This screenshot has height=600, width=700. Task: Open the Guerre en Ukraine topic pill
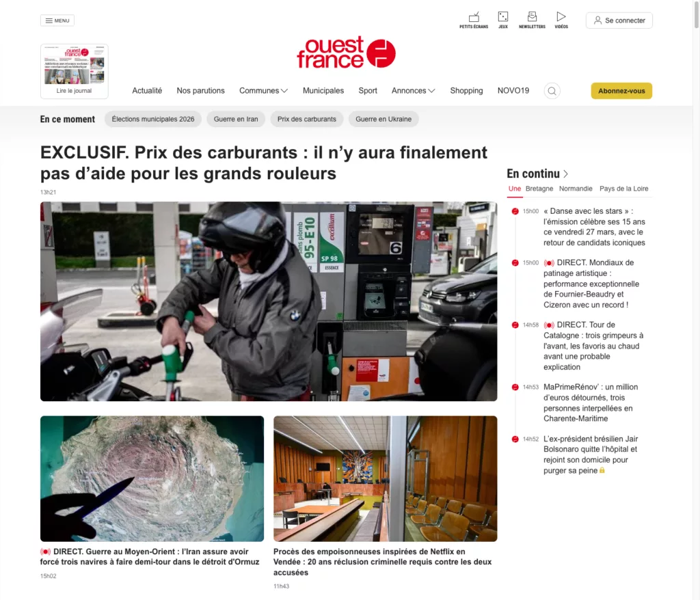click(383, 119)
